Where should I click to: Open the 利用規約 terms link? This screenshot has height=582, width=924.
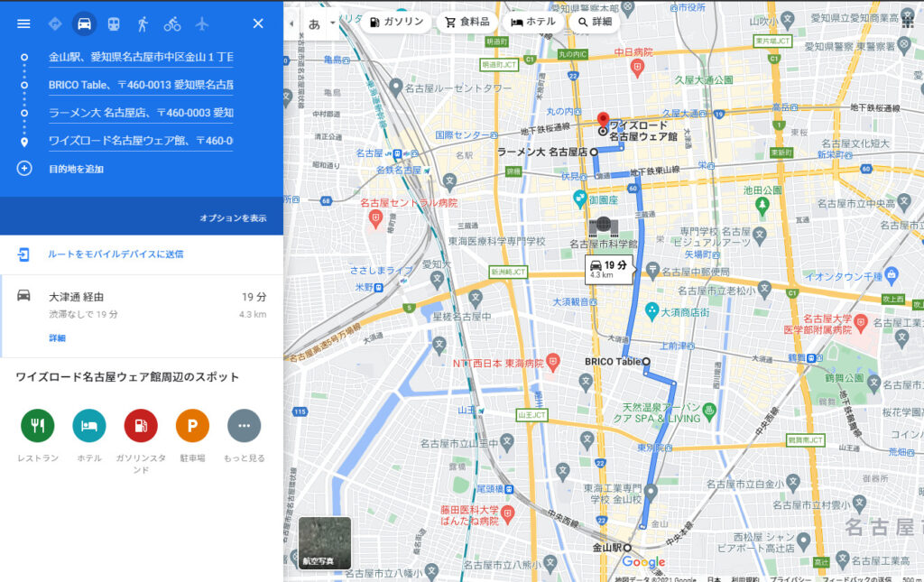745,579
